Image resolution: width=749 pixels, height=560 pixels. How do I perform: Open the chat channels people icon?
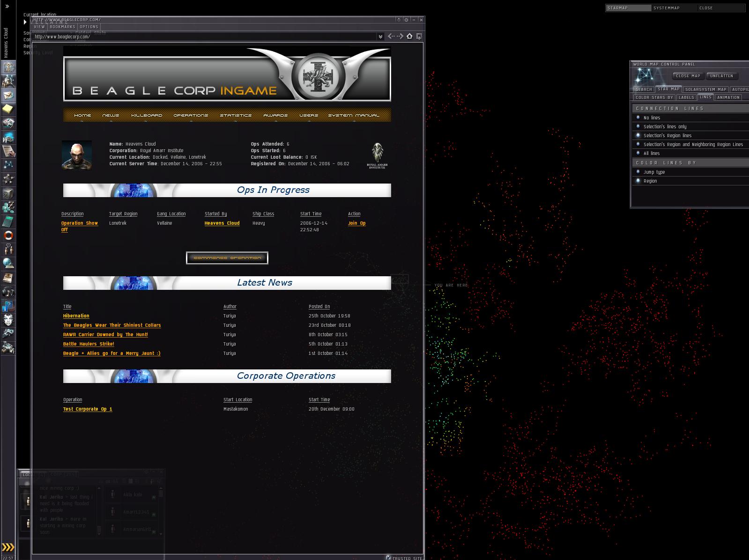click(x=8, y=250)
